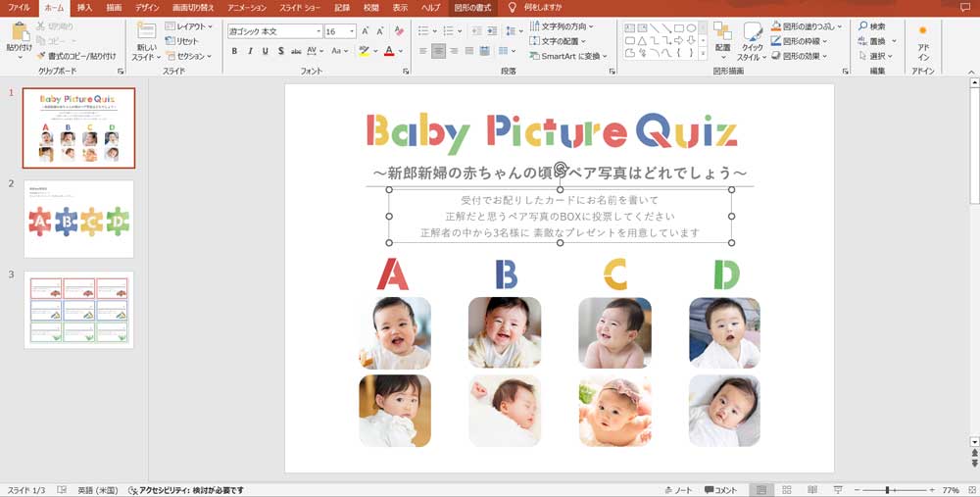
Task: Click the ノート (Notes) button in status bar
Action: 677,489
